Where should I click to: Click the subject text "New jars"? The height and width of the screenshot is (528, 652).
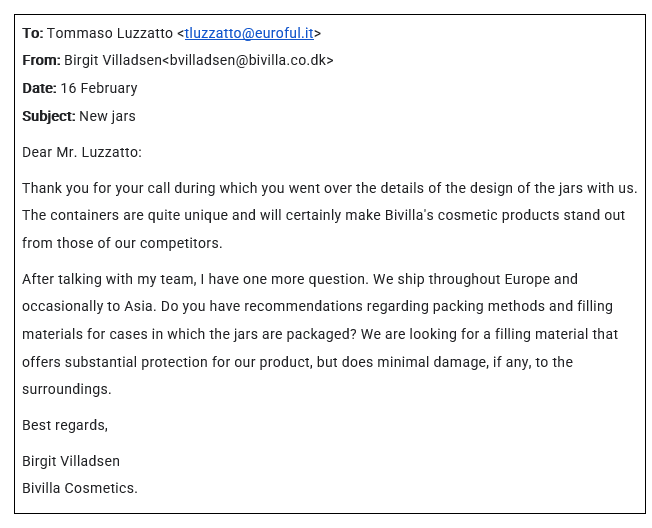pyautogui.click(x=108, y=116)
